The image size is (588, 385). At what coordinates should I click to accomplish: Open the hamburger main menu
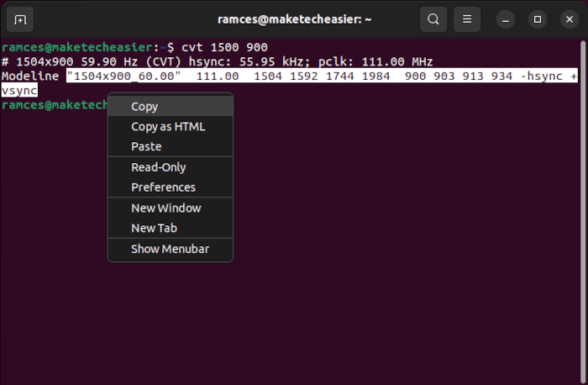pos(467,19)
